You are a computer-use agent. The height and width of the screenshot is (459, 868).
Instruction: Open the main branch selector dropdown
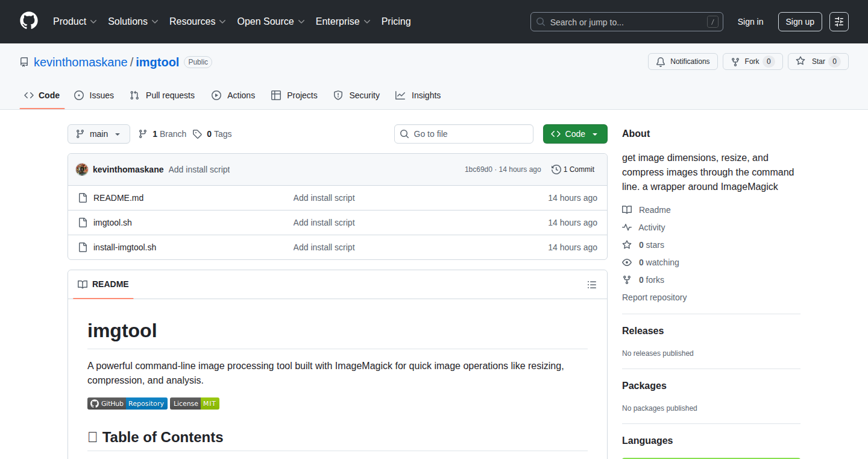(x=99, y=134)
